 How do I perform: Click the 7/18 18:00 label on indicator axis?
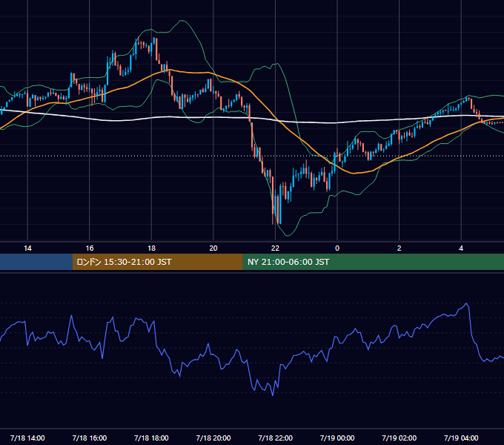pyautogui.click(x=151, y=438)
